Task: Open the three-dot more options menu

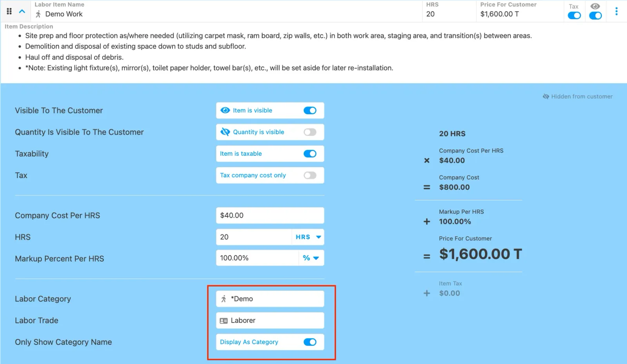Action: (616, 11)
